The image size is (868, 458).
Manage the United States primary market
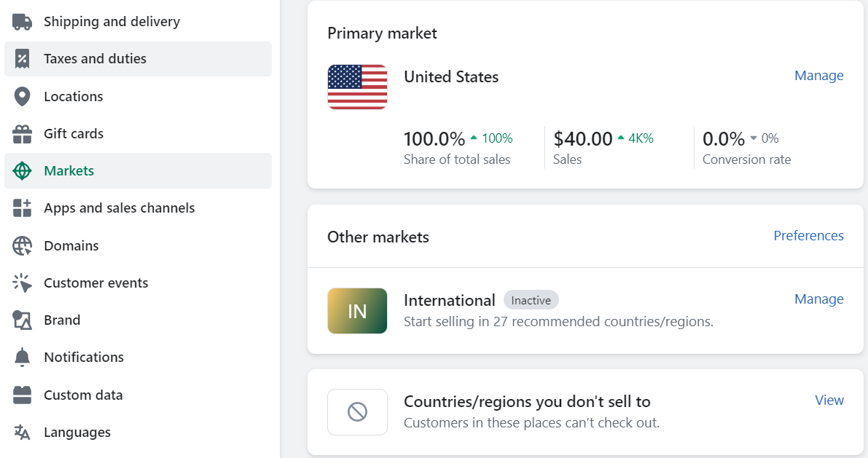[818, 76]
